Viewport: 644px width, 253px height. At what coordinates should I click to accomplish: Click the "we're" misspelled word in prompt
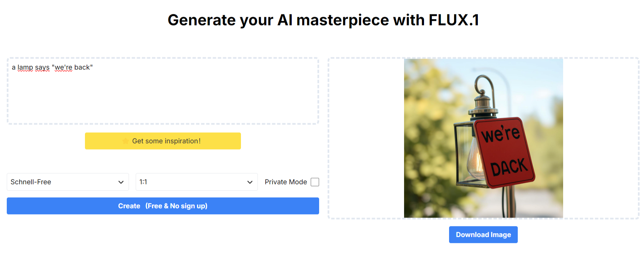click(63, 67)
